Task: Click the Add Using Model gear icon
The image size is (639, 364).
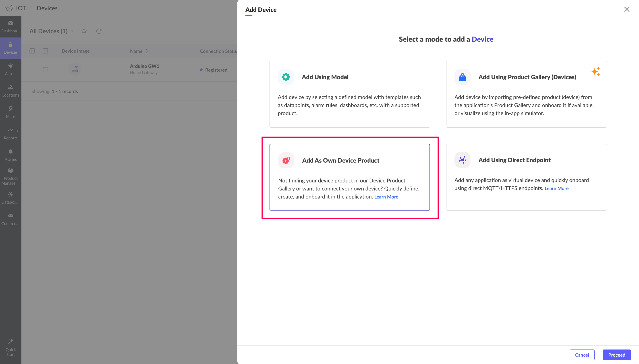Action: click(x=286, y=77)
